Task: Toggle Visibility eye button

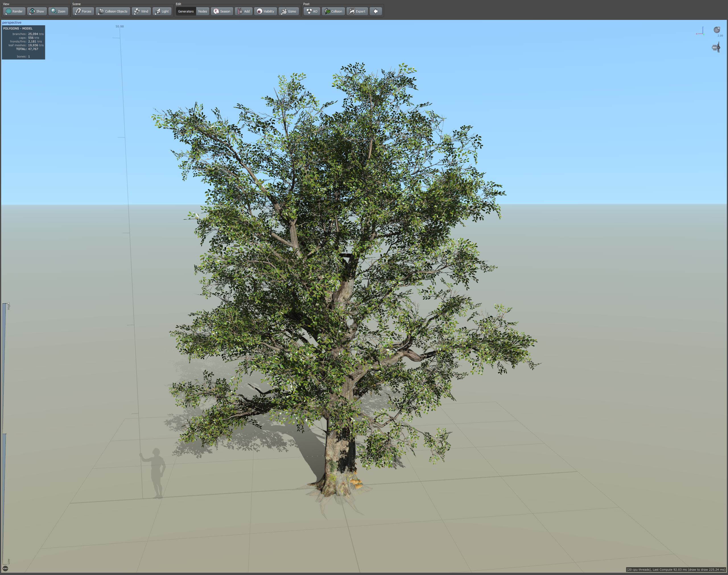Action: [x=265, y=11]
